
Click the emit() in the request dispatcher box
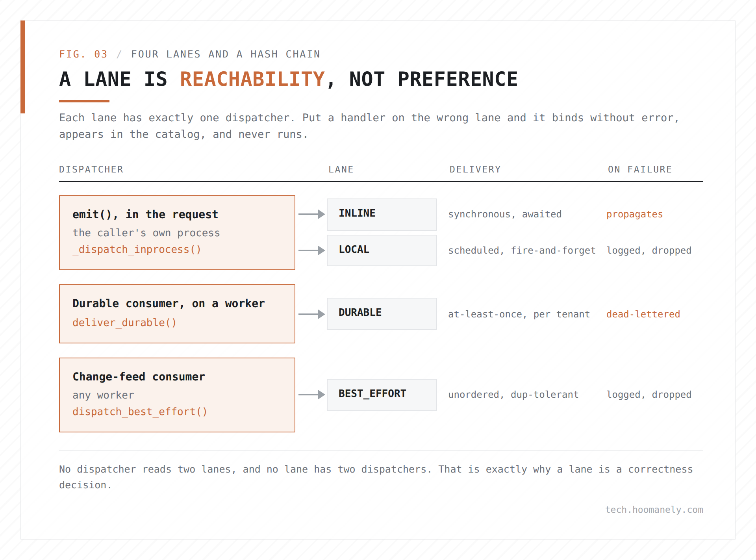pyautogui.click(x=177, y=233)
